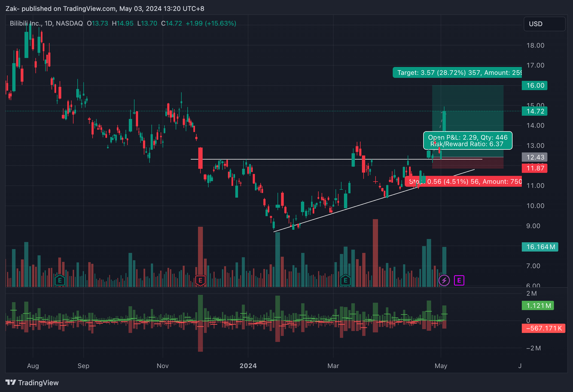The height and width of the screenshot is (392, 573).
Task: Click the 9.00 price axis label
Action: [533, 226]
